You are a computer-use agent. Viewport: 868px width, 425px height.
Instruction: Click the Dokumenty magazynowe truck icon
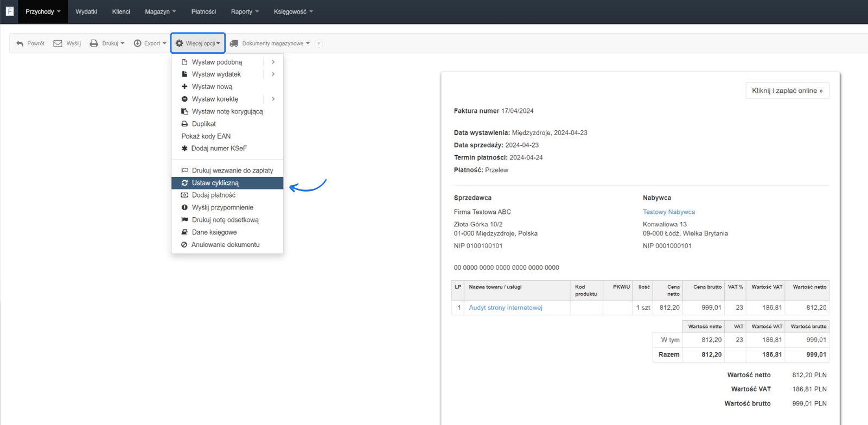tap(234, 43)
